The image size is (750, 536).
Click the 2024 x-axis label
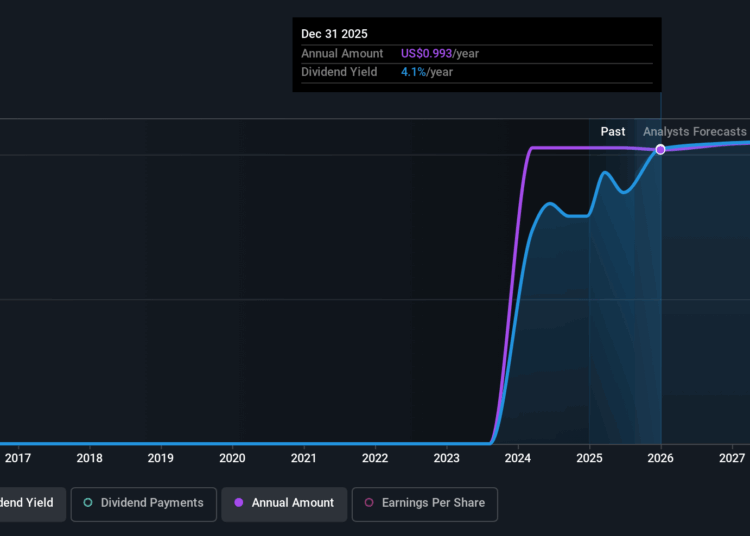point(518,458)
